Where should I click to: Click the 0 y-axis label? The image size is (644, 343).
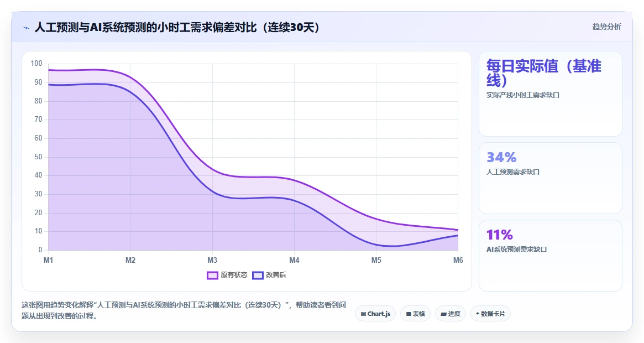(40, 250)
